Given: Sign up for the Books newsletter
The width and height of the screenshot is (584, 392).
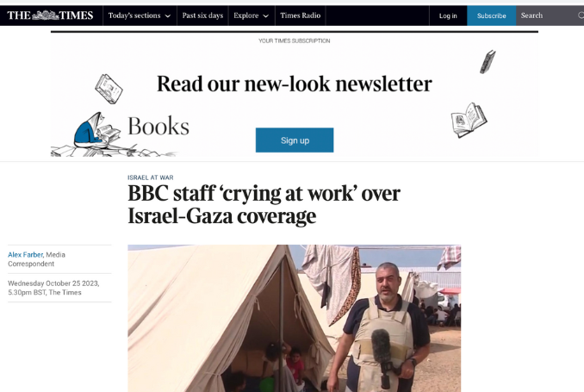Looking at the screenshot, I should tap(295, 140).
